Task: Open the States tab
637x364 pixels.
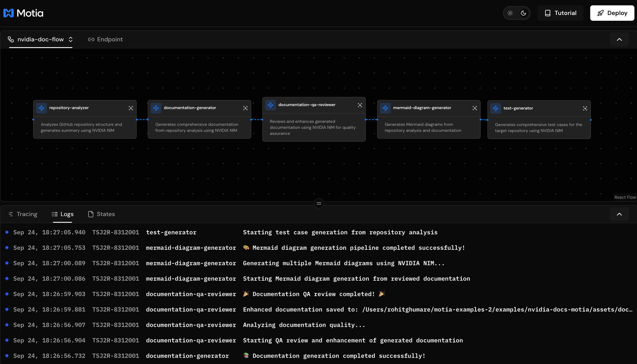Action: pos(101,214)
